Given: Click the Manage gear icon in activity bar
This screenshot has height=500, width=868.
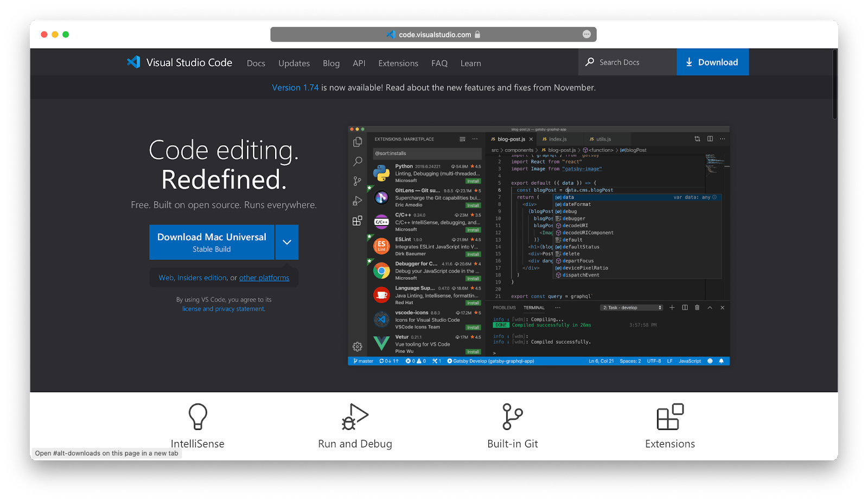Looking at the screenshot, I should 358,347.
